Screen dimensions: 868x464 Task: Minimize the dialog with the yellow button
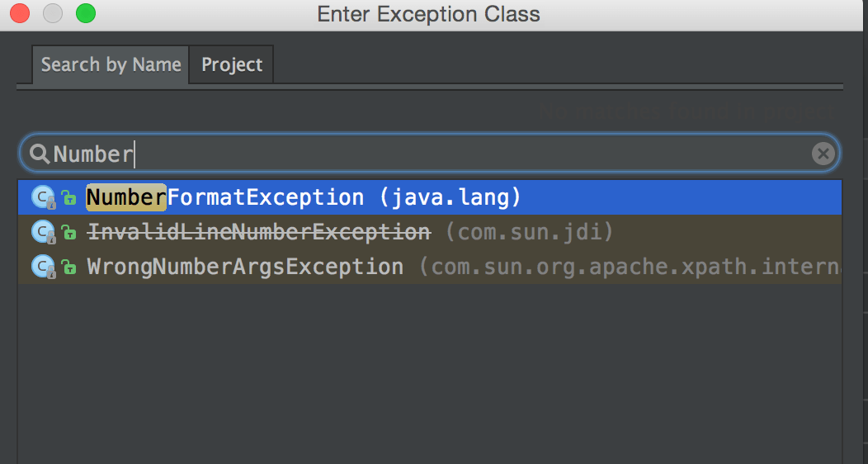point(52,14)
